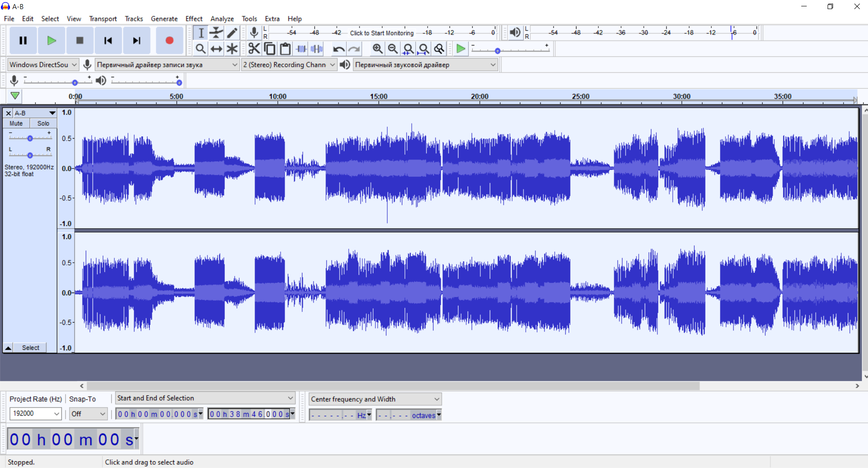
Task: Skip to end of track
Action: point(137,40)
